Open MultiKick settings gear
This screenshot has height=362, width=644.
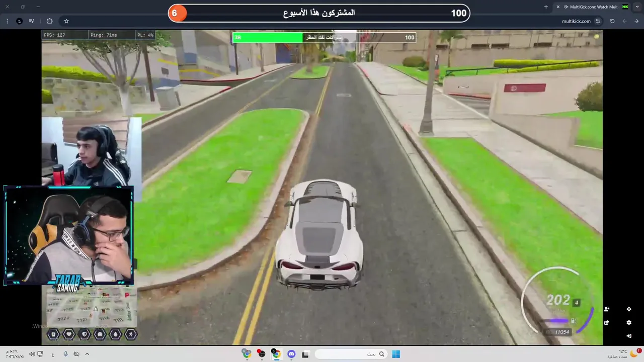click(x=629, y=323)
